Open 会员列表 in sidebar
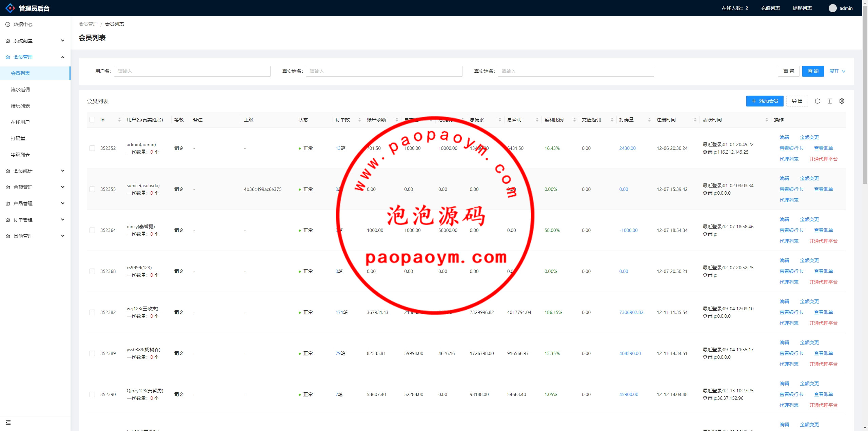Image resolution: width=868 pixels, height=431 pixels. 35,73
